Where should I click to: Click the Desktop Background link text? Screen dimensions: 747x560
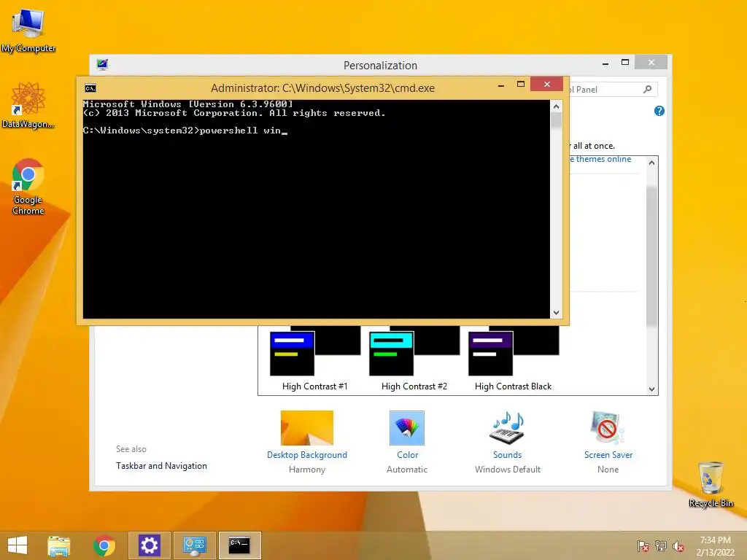tap(307, 455)
